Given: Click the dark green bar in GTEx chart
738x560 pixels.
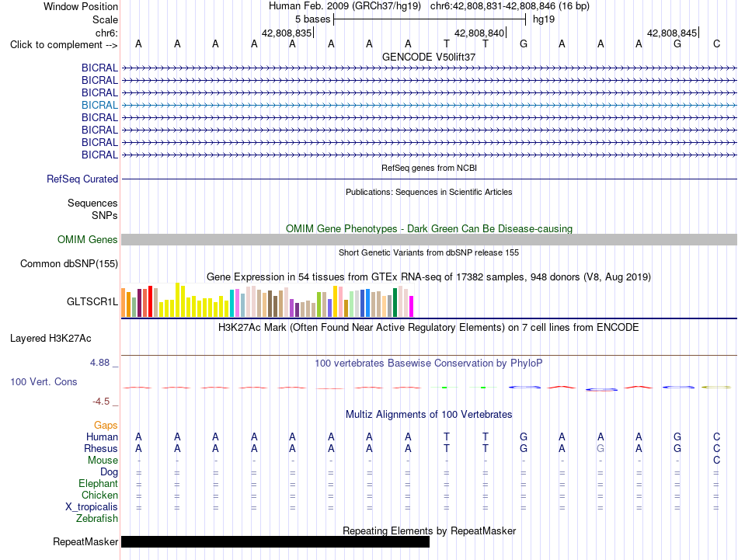Looking at the screenshot, I should (395, 303).
